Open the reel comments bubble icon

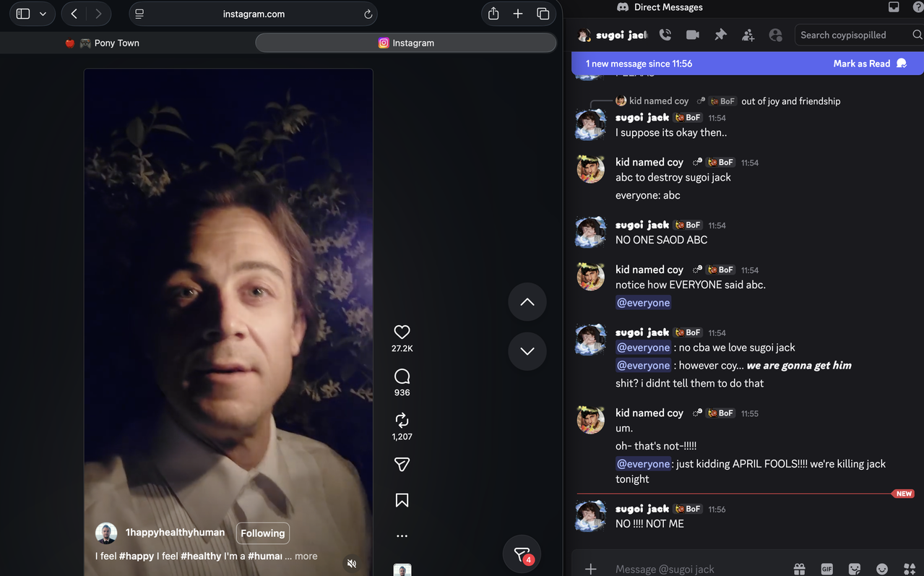[402, 377]
